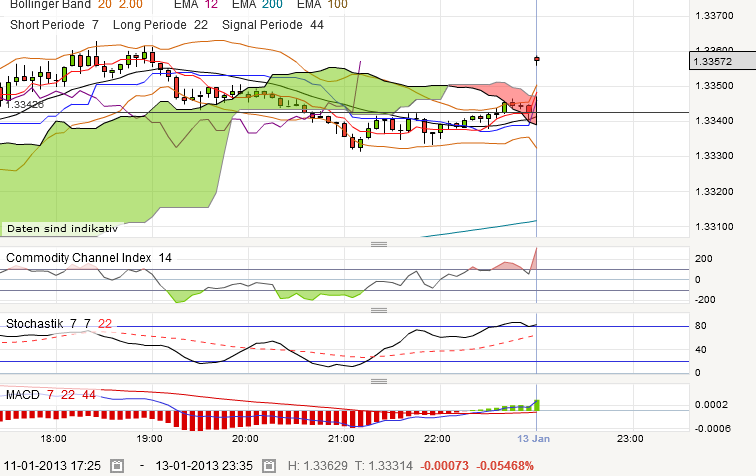Click the 1.33426 price level label
This screenshot has height=476, width=756.
coord(25,105)
